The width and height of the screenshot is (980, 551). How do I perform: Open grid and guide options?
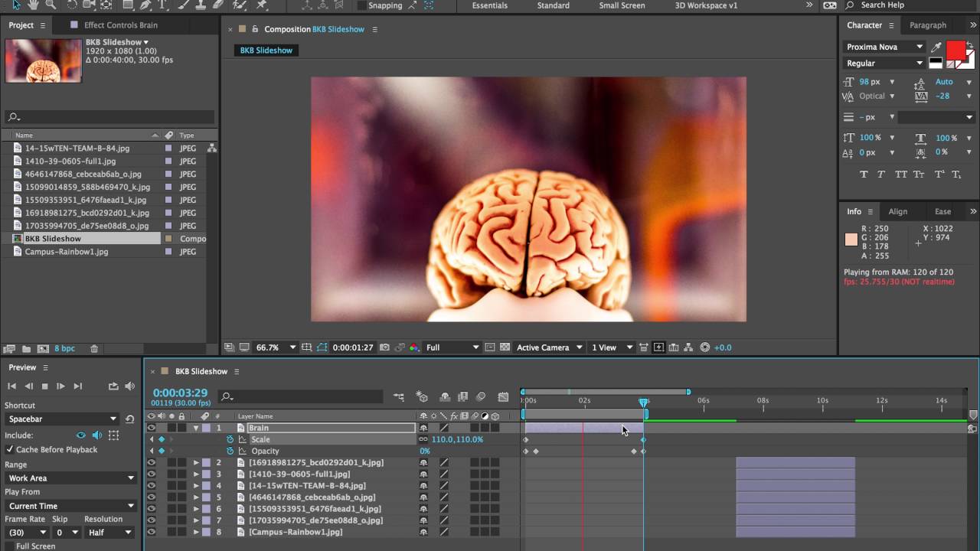click(307, 347)
